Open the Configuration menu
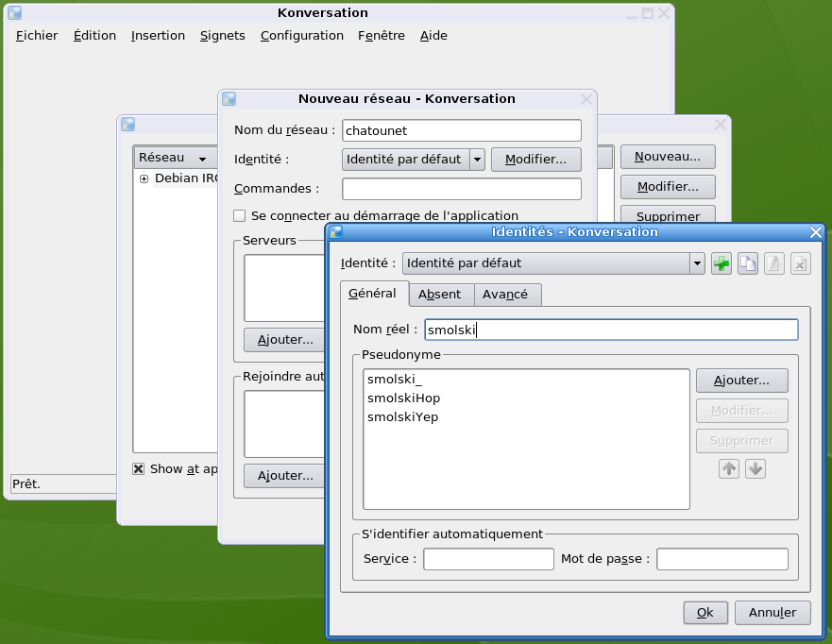This screenshot has height=644, width=832. (x=301, y=36)
